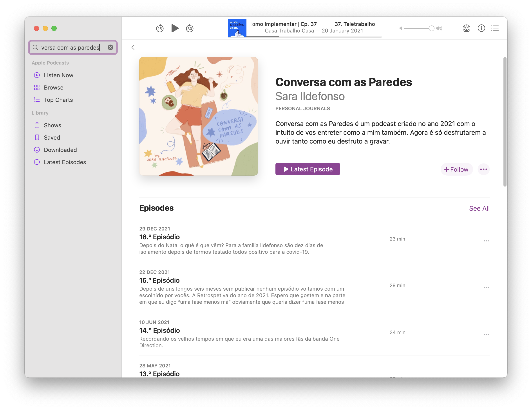Open the 16.º Episódio title
This screenshot has height=410, width=532.
point(159,237)
